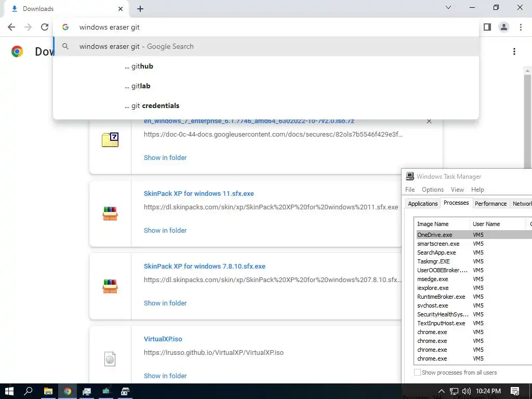Viewport: 532px width, 399px height.
Task: Open File Explorer from taskbar
Action: (x=48, y=391)
